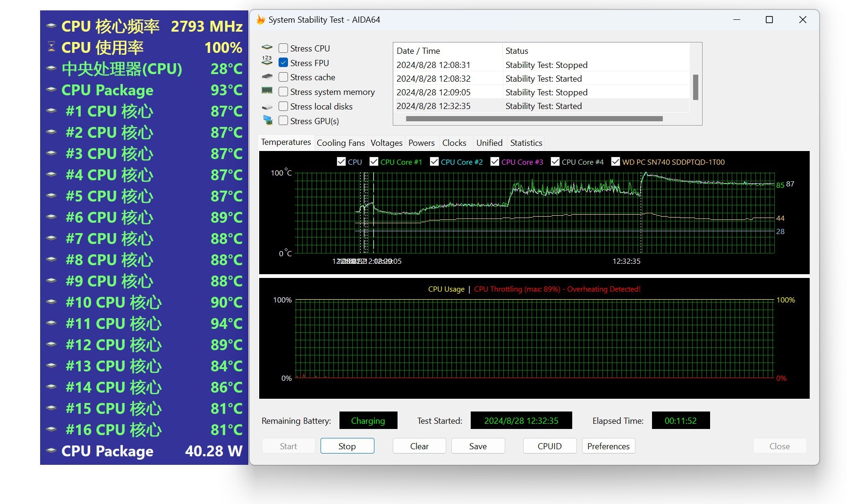847x504 pixels.
Task: Click the icon beside #1 CPU 核心
Action: 51,111
